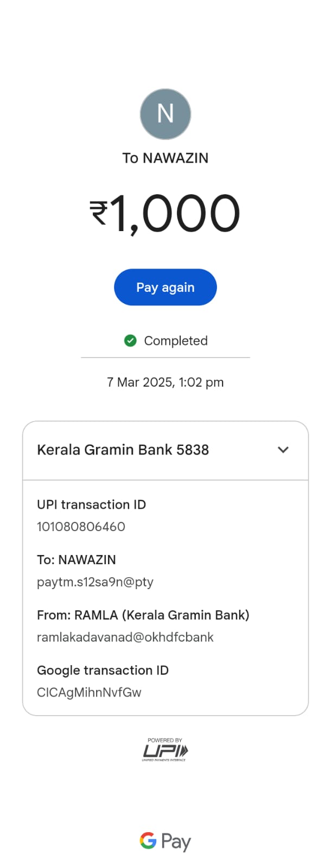Click the UPI transaction ID label
This screenshot has width=331, height=868.
(91, 505)
